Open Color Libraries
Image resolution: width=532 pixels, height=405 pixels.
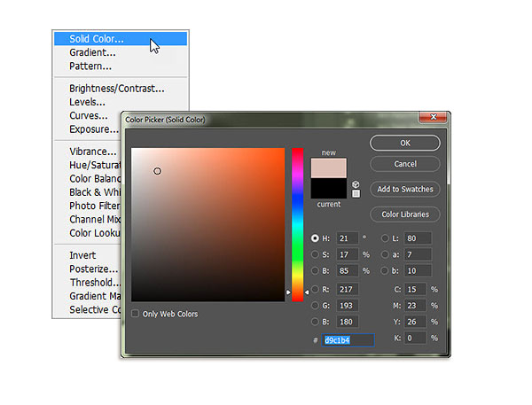405,214
